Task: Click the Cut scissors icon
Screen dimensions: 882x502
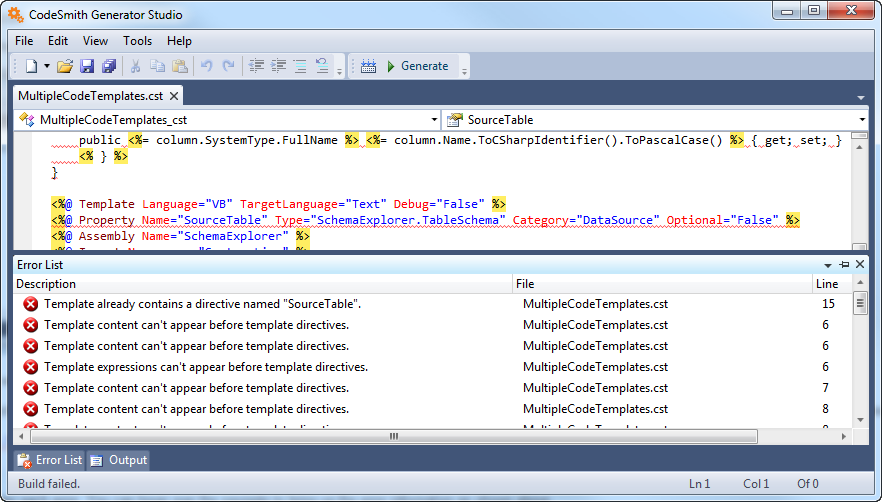Action: click(135, 66)
